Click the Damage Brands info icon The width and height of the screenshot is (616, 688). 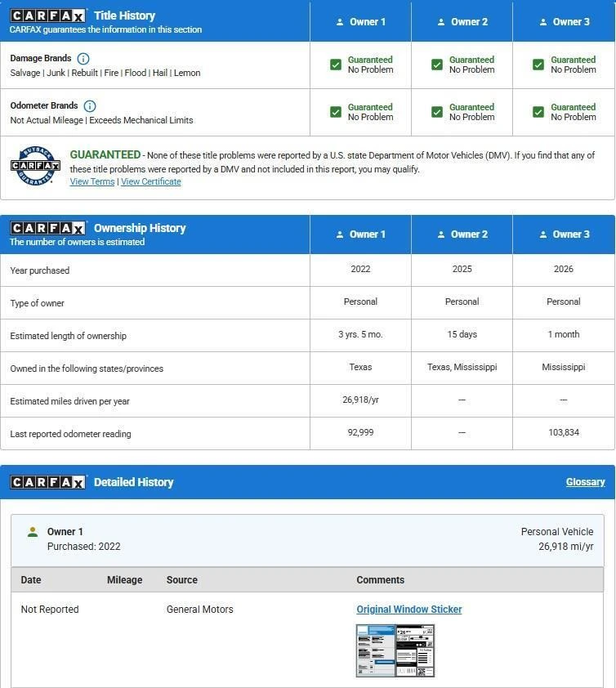(83, 59)
